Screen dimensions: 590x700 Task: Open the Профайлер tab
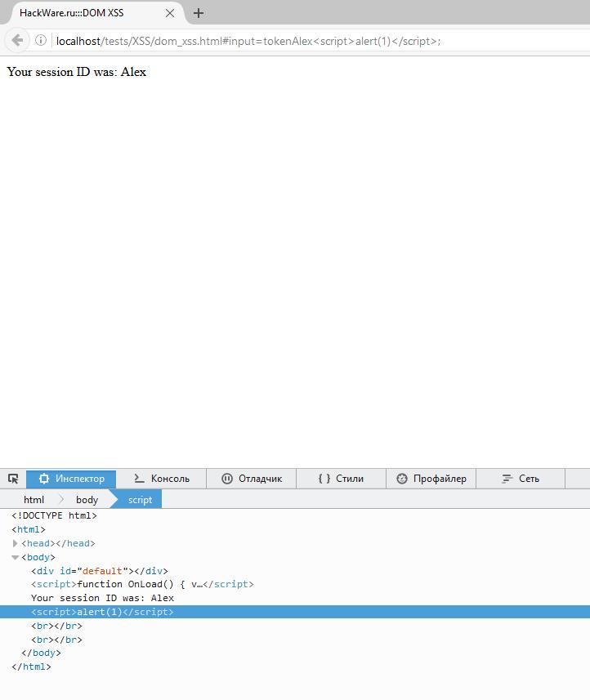[431, 479]
